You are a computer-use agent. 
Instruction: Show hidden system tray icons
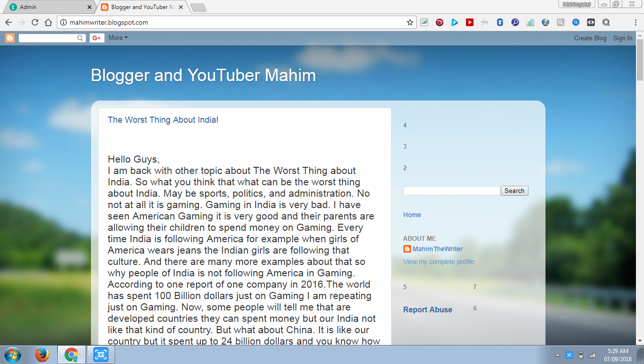[x=557, y=355]
